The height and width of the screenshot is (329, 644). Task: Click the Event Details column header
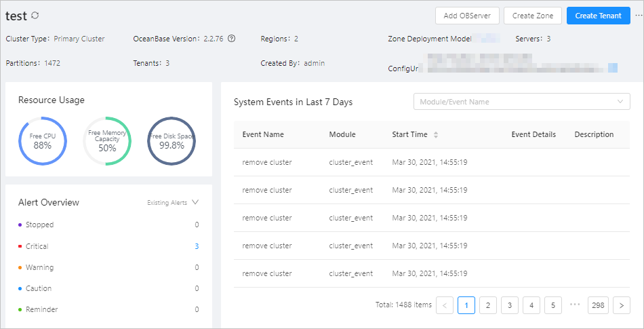tap(534, 134)
